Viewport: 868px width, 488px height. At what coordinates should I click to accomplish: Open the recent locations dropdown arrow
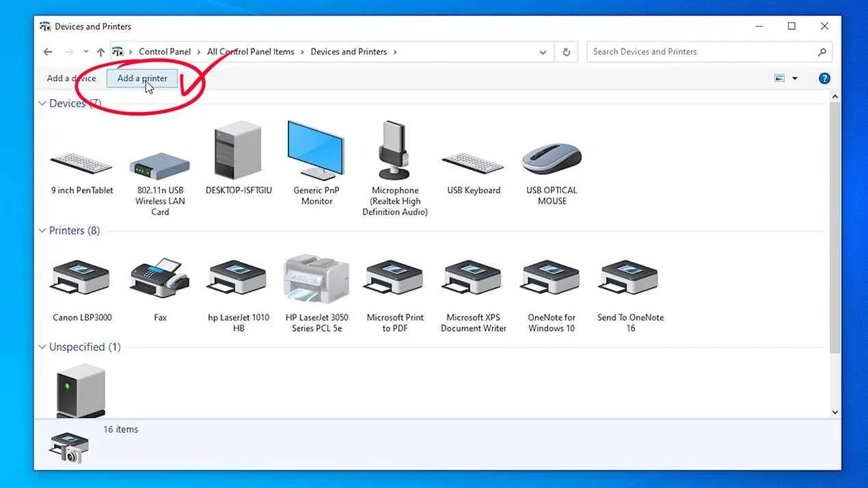pos(85,52)
